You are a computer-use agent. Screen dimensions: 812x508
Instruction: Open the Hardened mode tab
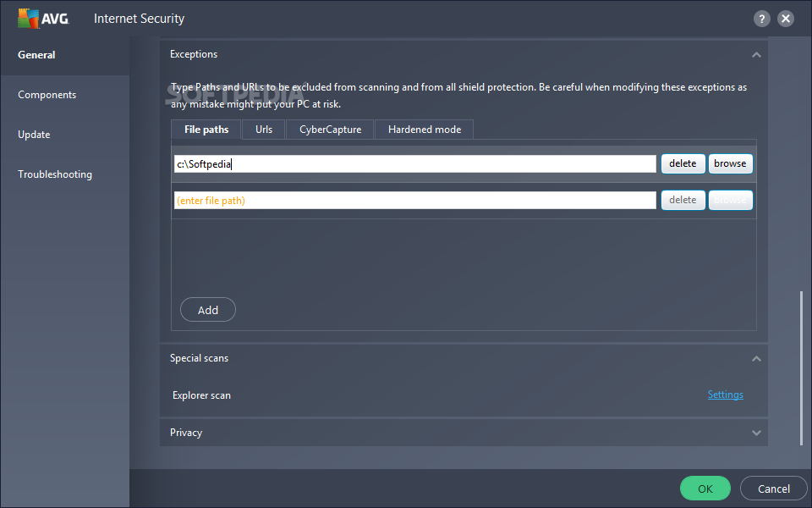[424, 130]
